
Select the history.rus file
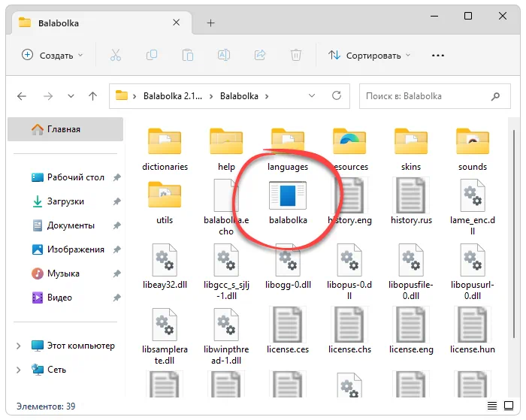tap(411, 201)
